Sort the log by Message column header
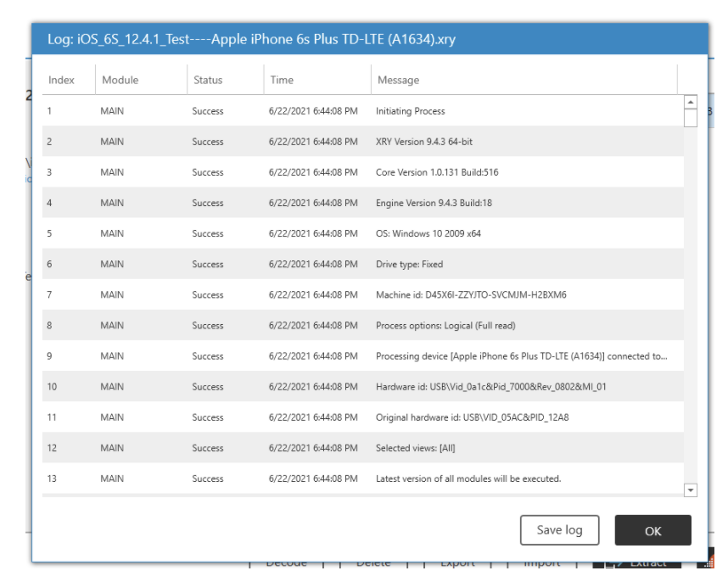 pyautogui.click(x=398, y=80)
